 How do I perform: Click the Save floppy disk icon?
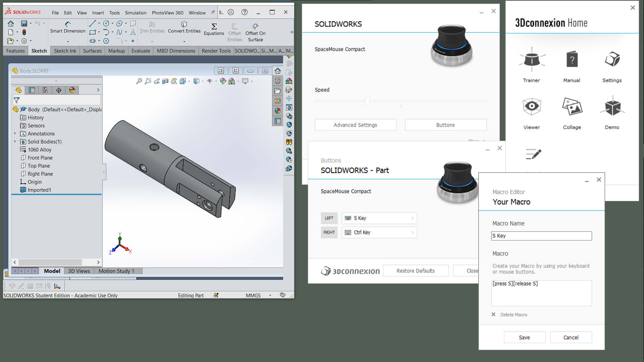(x=24, y=23)
